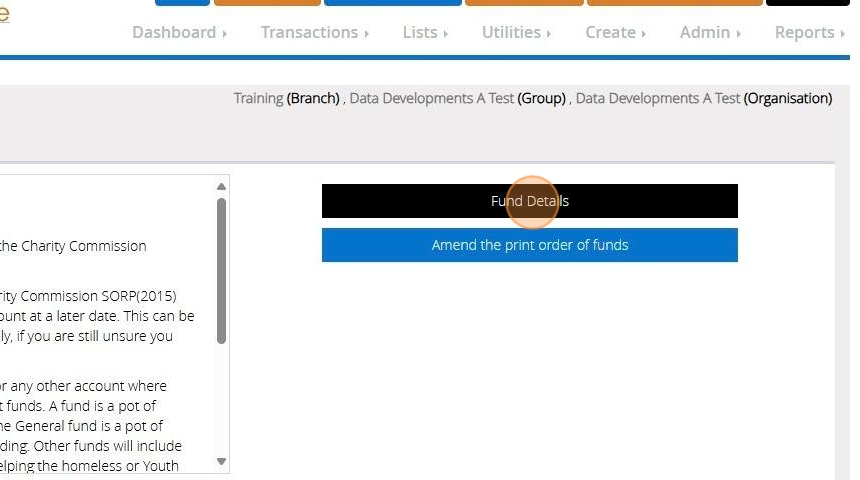Click Amend the print order of funds
The height and width of the screenshot is (480, 860).
[x=530, y=245]
